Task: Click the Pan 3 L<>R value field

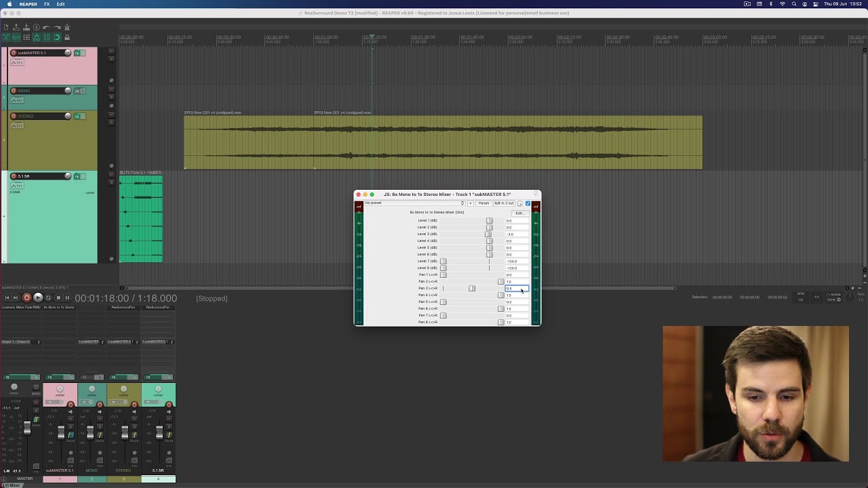Action: [517, 289]
